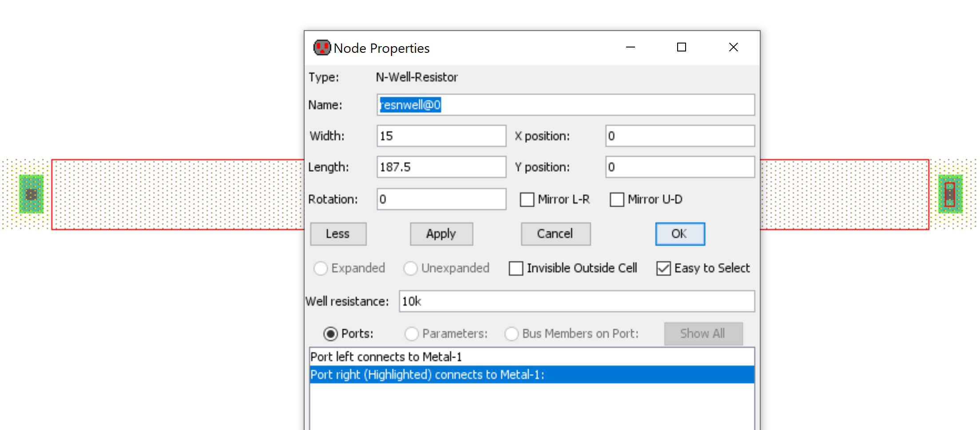Cancel the node properties changes
Image resolution: width=980 pixels, height=430 pixels.
555,234
